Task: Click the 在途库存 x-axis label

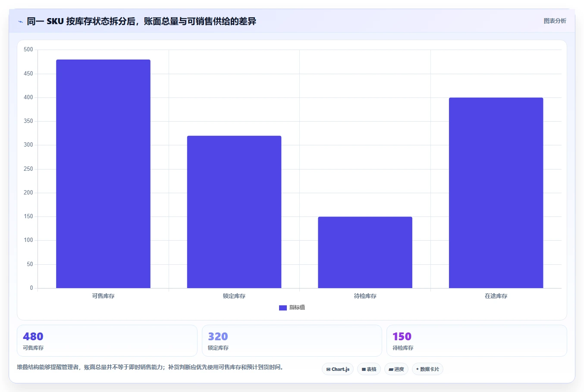Action: click(496, 296)
